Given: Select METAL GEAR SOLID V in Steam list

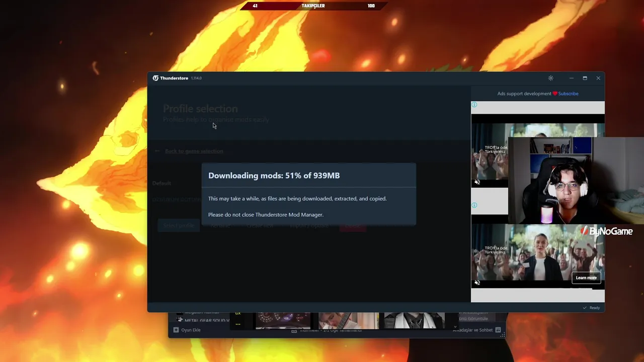Looking at the screenshot, I should click(x=206, y=320).
